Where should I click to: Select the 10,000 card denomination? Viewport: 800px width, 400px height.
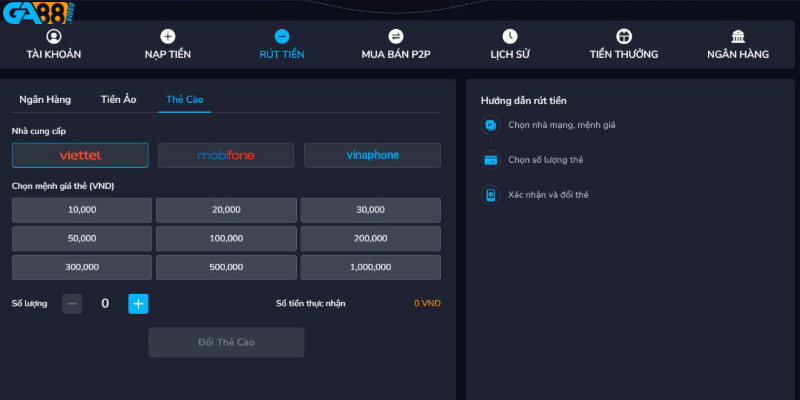[x=82, y=210]
